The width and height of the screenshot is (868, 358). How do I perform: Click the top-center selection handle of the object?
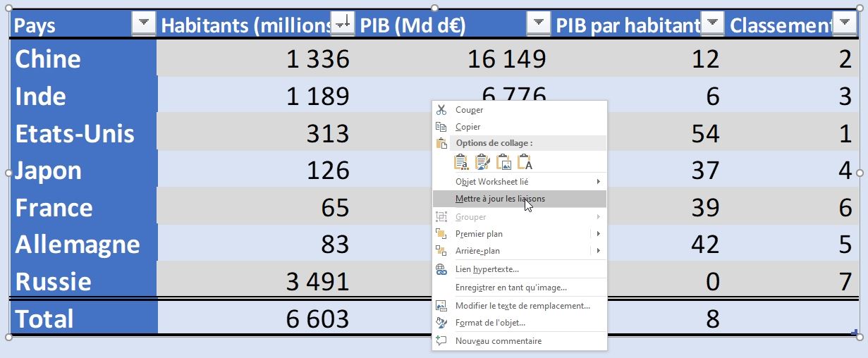pyautogui.click(x=434, y=8)
